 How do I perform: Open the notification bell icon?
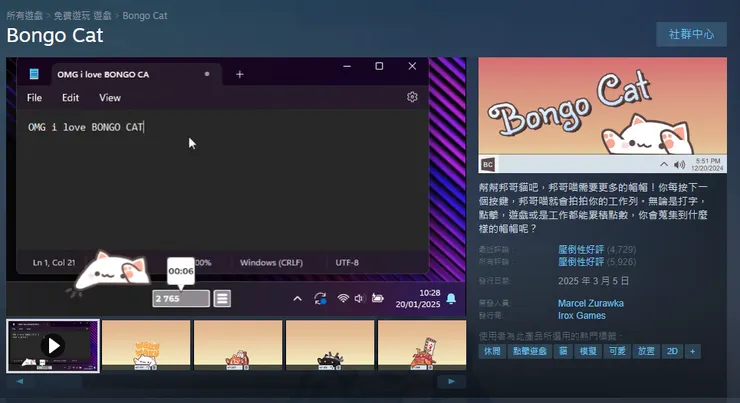pos(451,299)
